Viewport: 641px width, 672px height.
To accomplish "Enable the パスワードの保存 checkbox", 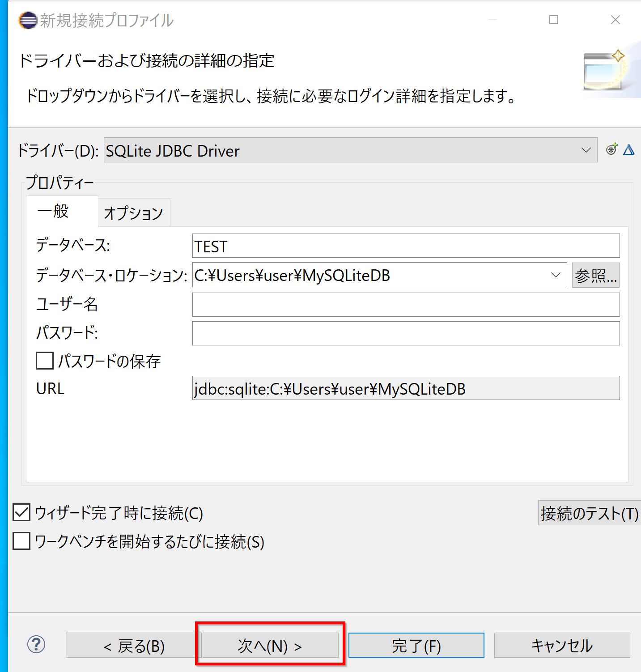I will [x=45, y=361].
